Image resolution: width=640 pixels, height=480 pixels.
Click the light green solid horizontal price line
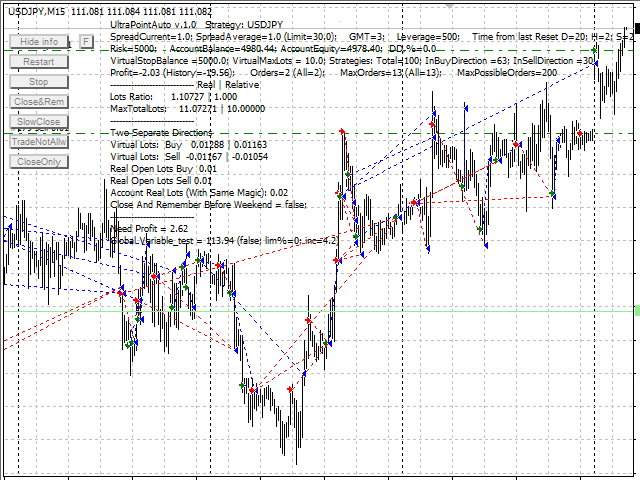(320, 311)
